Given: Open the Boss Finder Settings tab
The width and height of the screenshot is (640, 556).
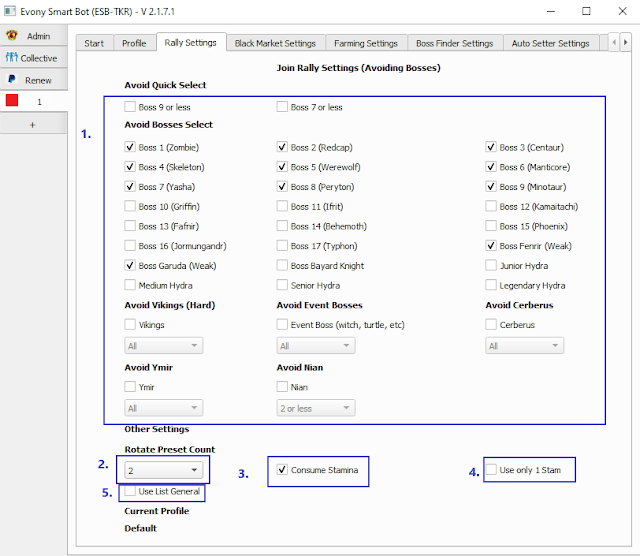Looking at the screenshot, I should coord(454,43).
